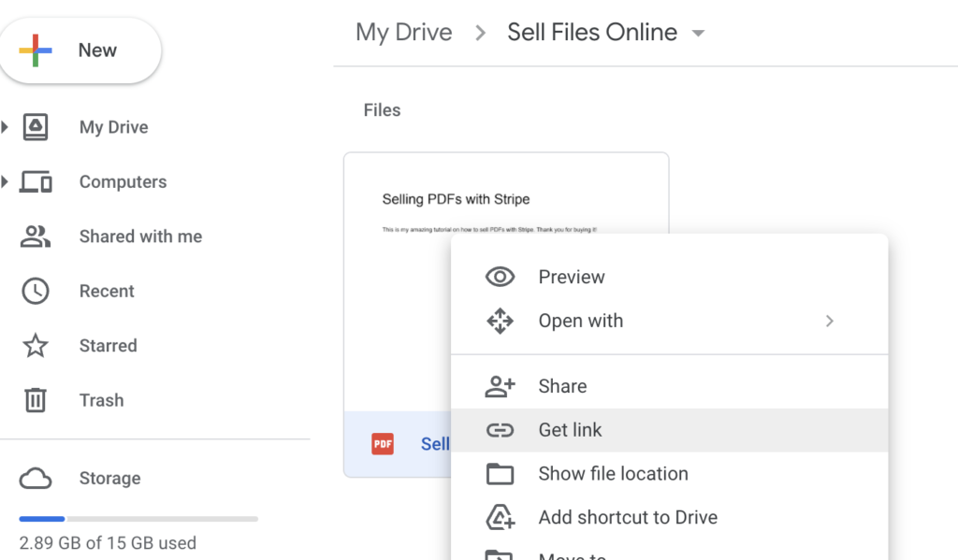Click the Sell file name label

pos(435,444)
